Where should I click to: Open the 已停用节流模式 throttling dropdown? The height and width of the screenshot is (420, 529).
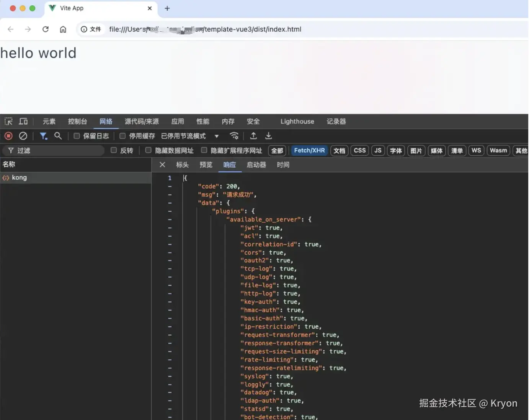(190, 136)
